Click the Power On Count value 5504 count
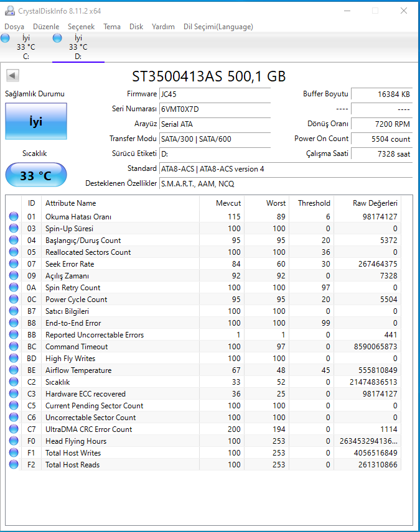The height and width of the screenshot is (532, 420). click(381, 139)
